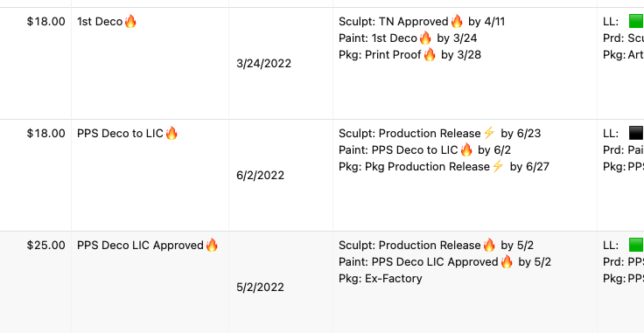This screenshot has width=644, height=333.
Task: Click fire icon next to Pkg: Print Proof
Action: coord(430,54)
